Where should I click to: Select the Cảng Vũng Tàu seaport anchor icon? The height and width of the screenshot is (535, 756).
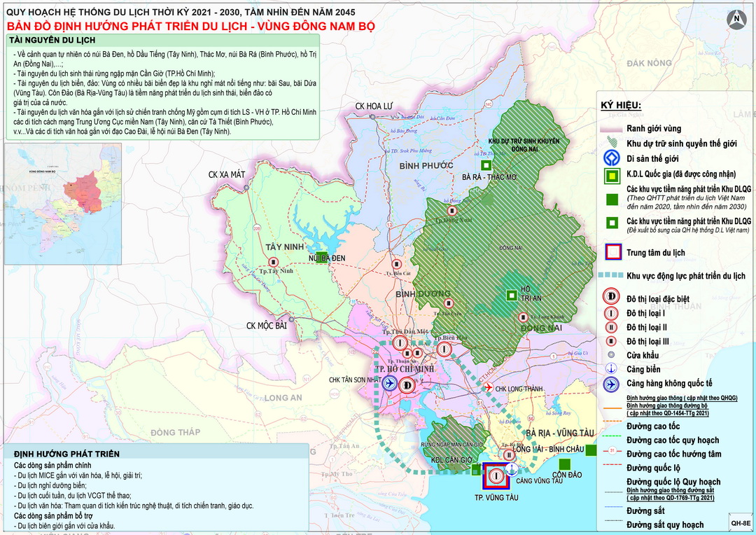[512, 468]
